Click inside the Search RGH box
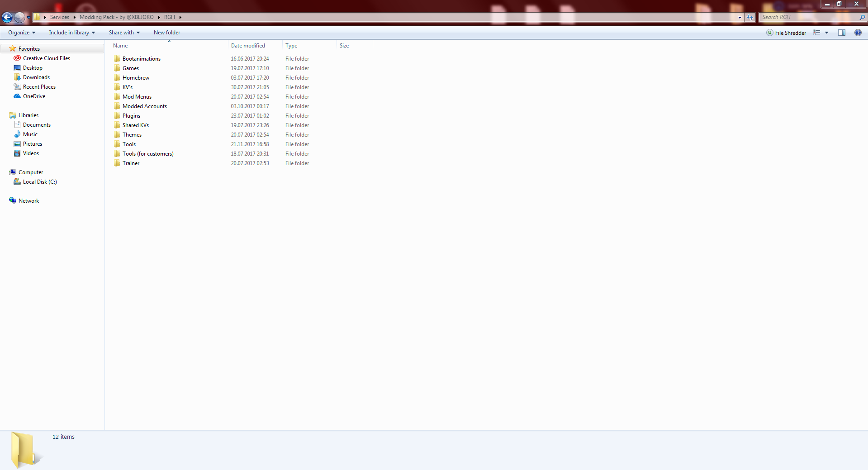The image size is (868, 470). click(805, 17)
